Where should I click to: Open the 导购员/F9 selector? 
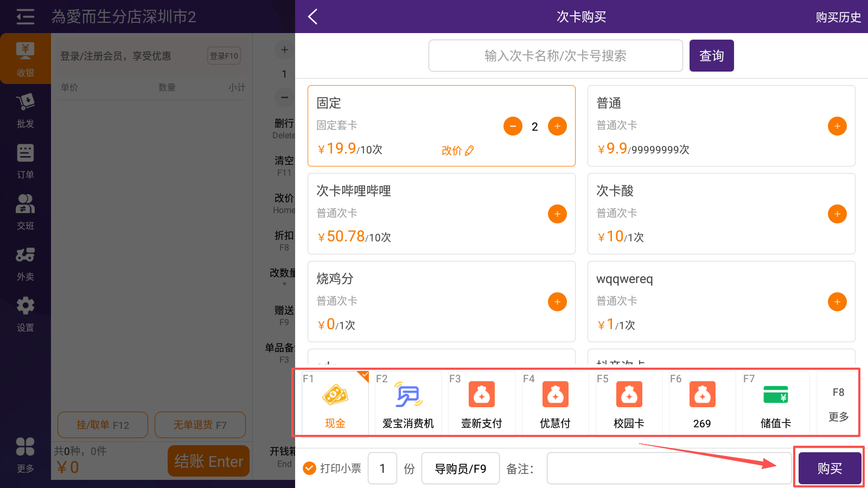tap(460, 468)
